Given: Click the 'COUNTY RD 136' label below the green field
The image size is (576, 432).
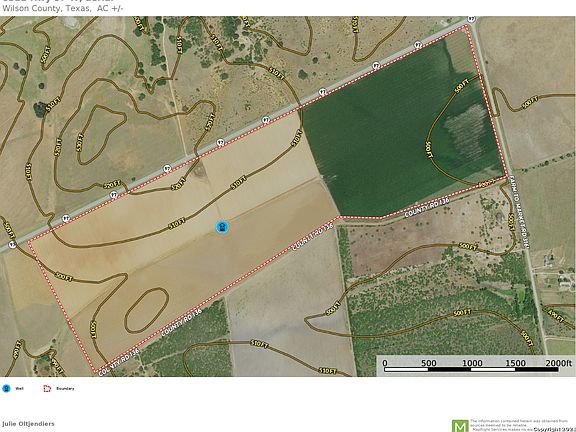Looking at the screenshot, I should click(x=427, y=208).
